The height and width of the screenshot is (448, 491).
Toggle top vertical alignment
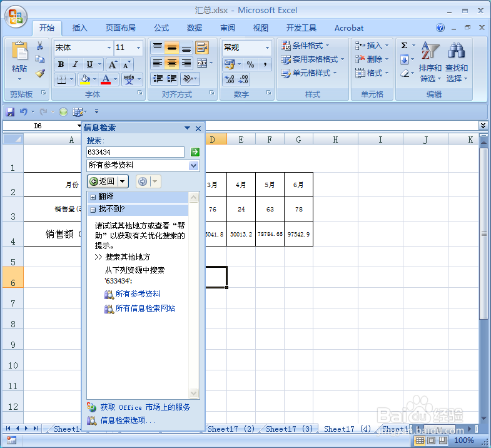tap(157, 48)
